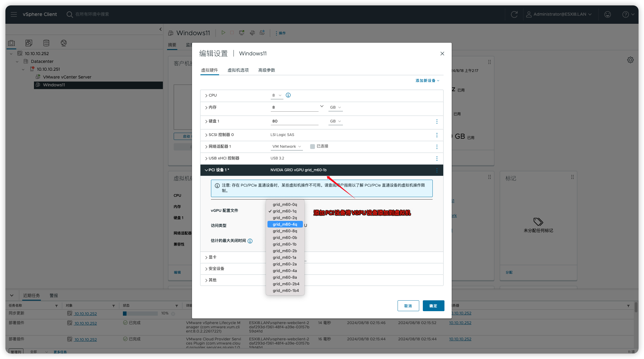
Task: Switch to VMs and Templates inventory view
Action: click(29, 43)
